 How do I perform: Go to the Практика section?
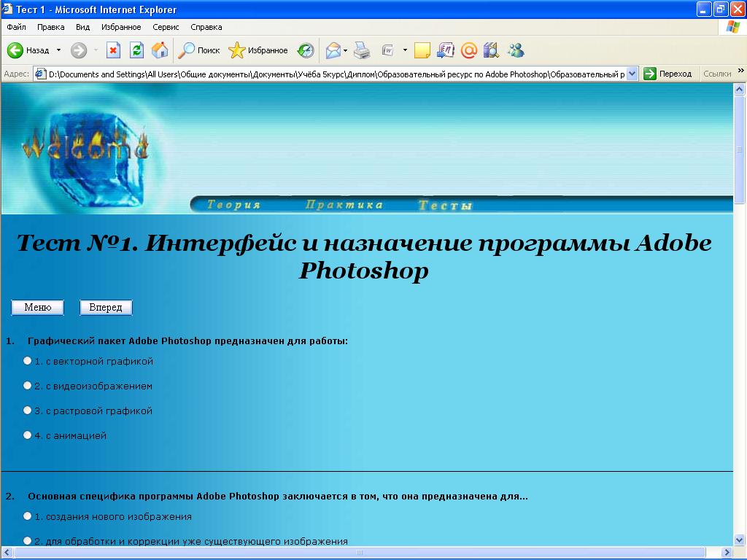344,205
